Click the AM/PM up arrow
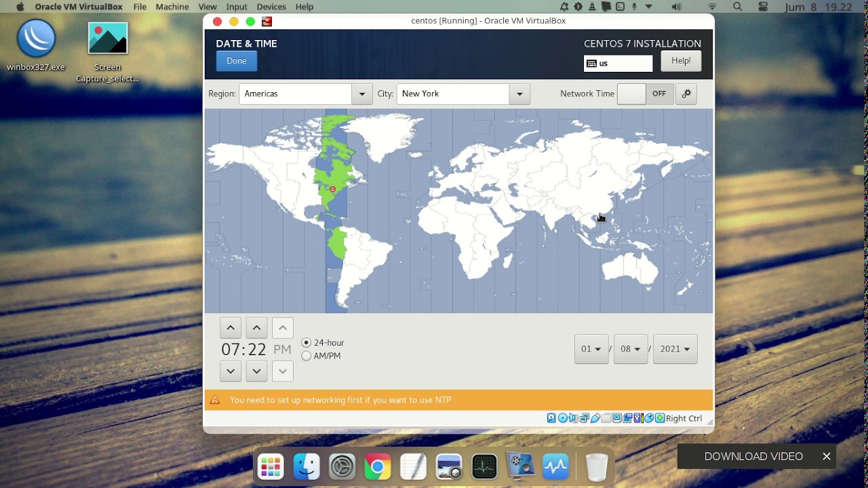 coord(283,328)
